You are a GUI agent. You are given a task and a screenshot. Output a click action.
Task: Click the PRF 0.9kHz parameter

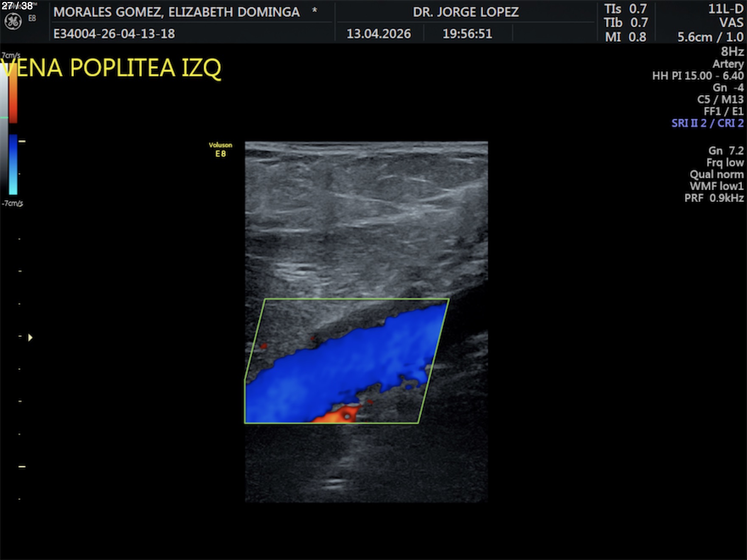point(714,198)
